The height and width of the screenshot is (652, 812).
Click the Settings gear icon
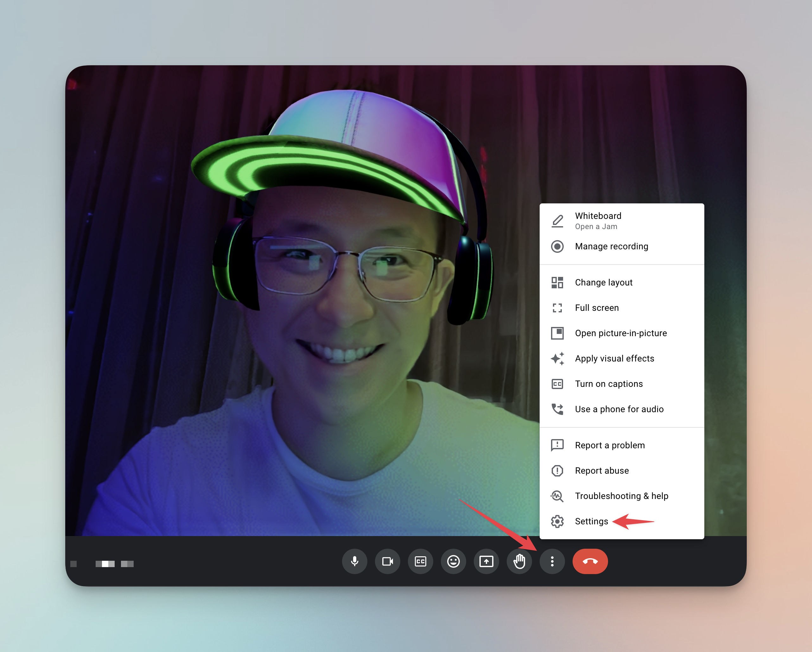tap(557, 521)
